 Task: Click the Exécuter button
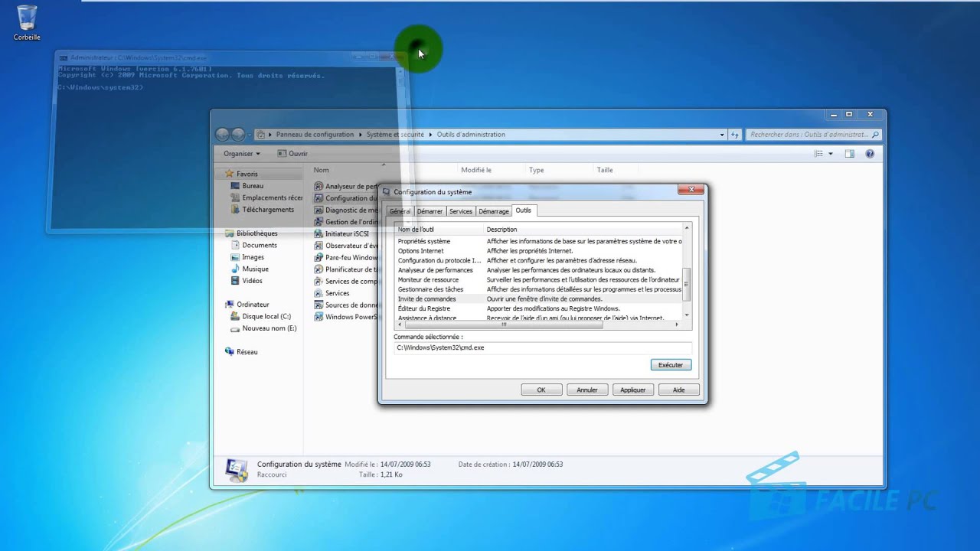[x=671, y=365]
